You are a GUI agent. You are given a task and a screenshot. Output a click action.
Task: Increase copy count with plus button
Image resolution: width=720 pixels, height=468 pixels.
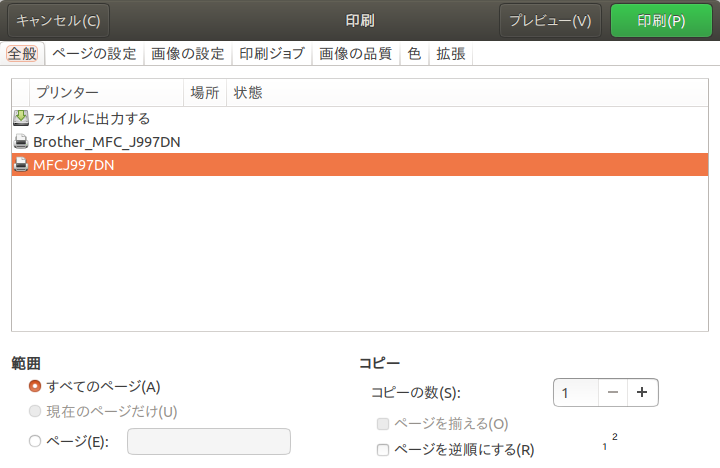(x=642, y=393)
